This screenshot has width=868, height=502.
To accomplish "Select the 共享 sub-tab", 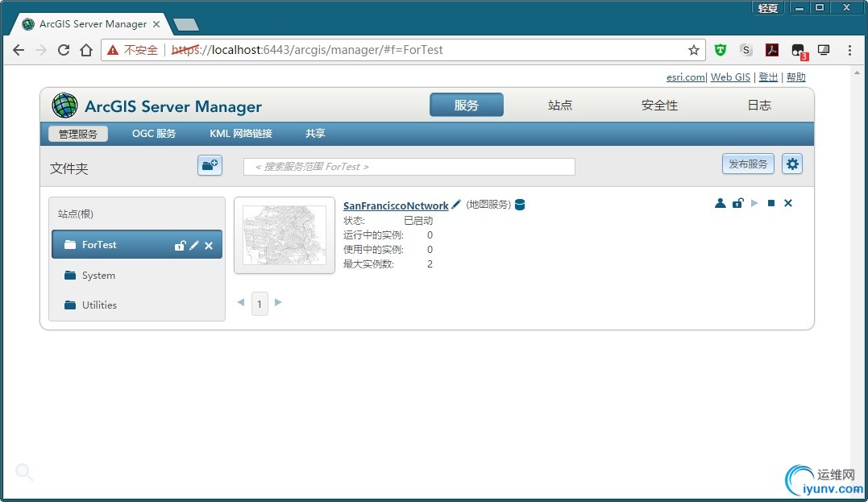I will (x=315, y=134).
